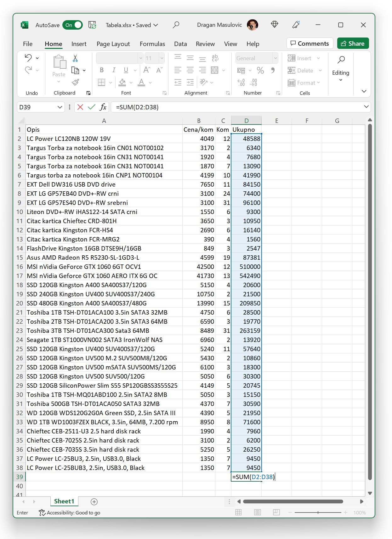Open the View tab

[230, 44]
